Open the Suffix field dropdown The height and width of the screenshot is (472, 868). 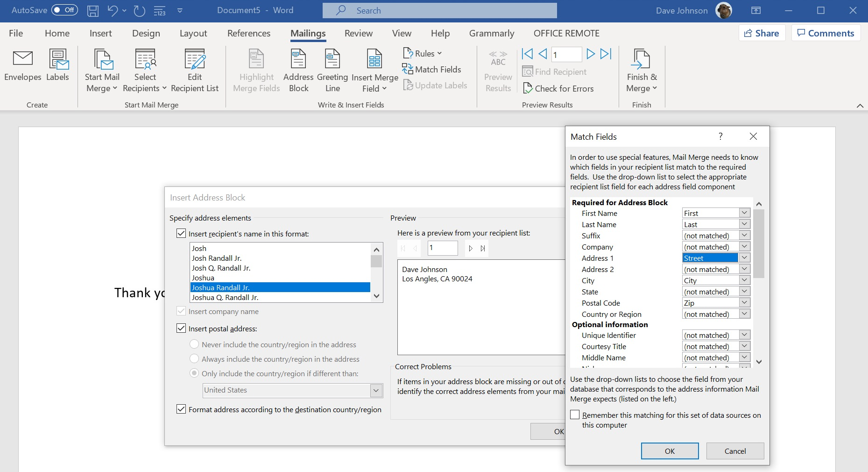pos(745,235)
